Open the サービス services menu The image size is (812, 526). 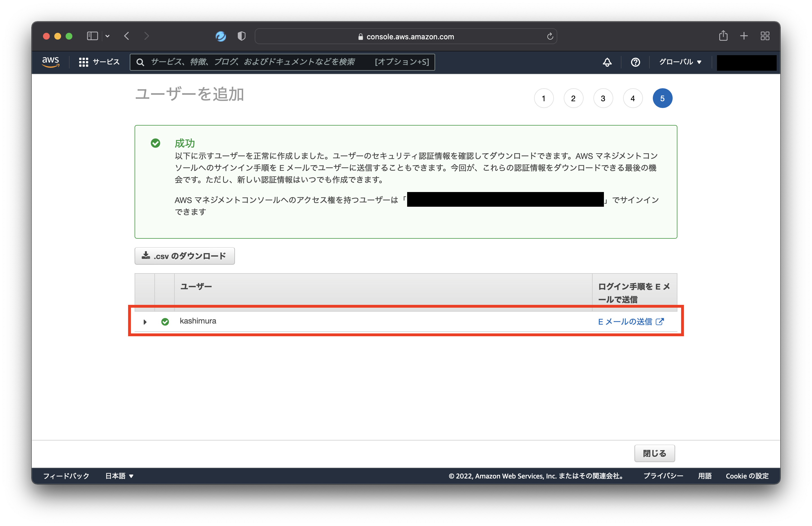pyautogui.click(x=99, y=62)
